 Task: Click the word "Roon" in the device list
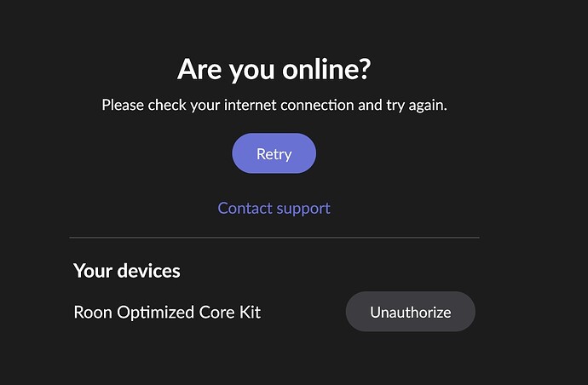[93, 312]
